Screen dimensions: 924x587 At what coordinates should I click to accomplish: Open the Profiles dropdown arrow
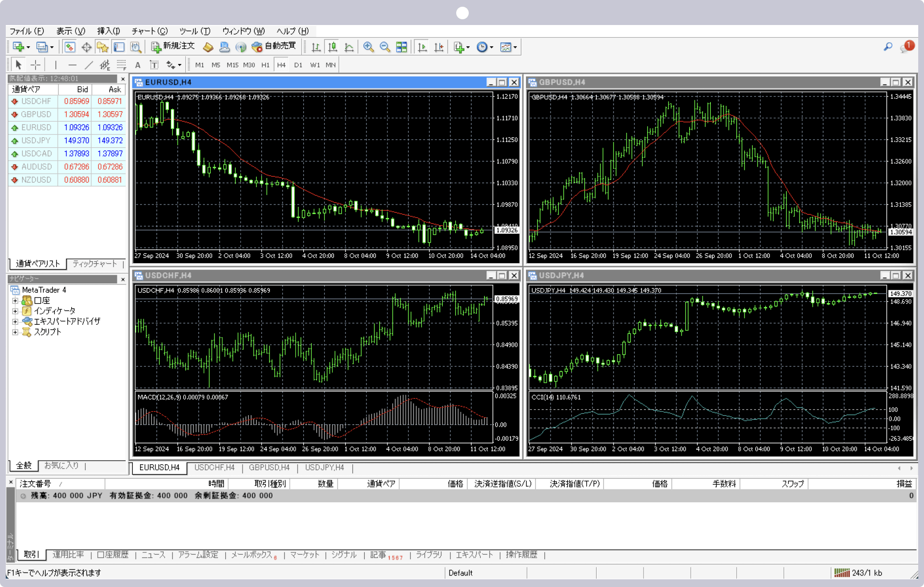52,47
